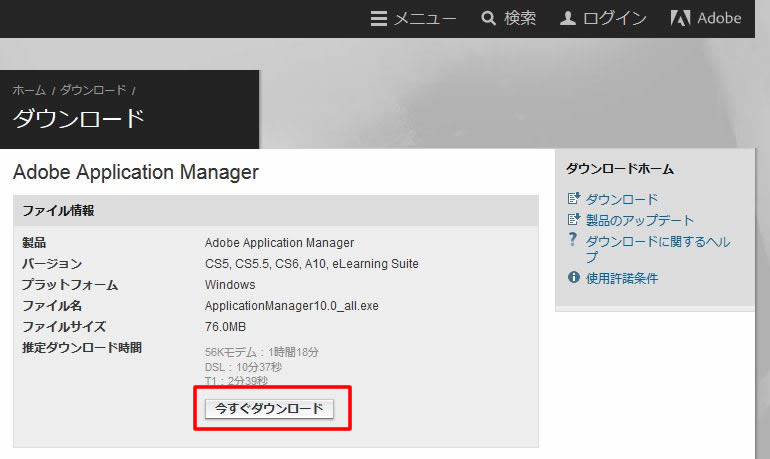Click the icon beside 製品のアップデート

tap(574, 219)
